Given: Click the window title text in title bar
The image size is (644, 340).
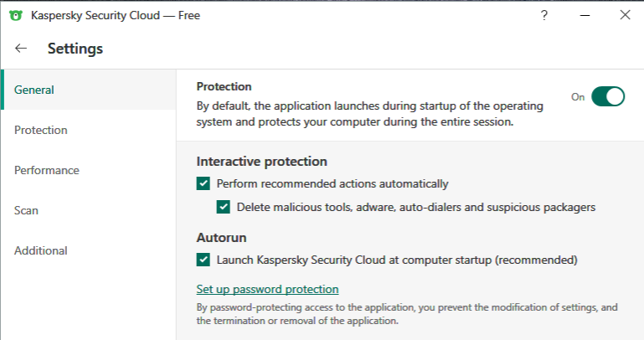Looking at the screenshot, I should pos(116,15).
